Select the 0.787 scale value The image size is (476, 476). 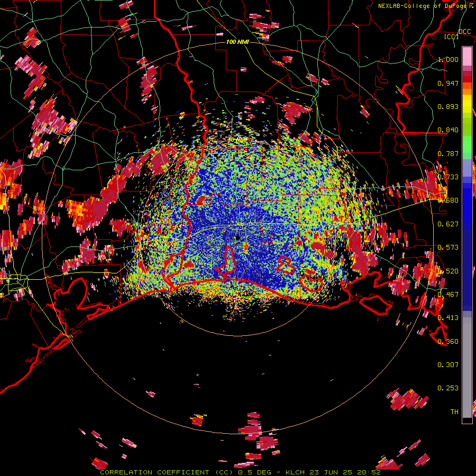[x=448, y=153]
